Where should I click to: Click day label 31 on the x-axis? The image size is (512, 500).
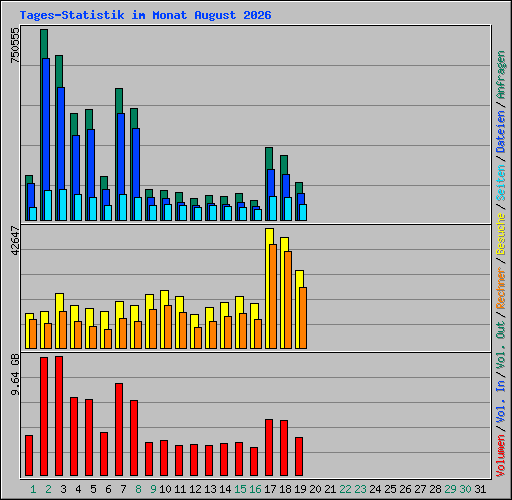[480, 489]
